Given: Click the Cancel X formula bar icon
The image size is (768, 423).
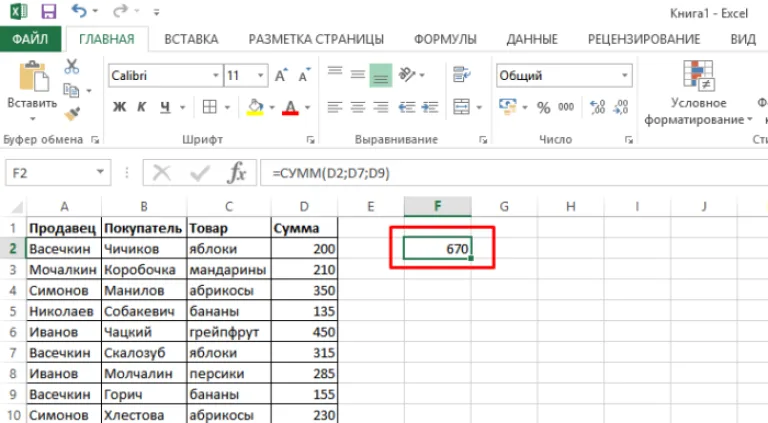Looking at the screenshot, I should point(162,173).
